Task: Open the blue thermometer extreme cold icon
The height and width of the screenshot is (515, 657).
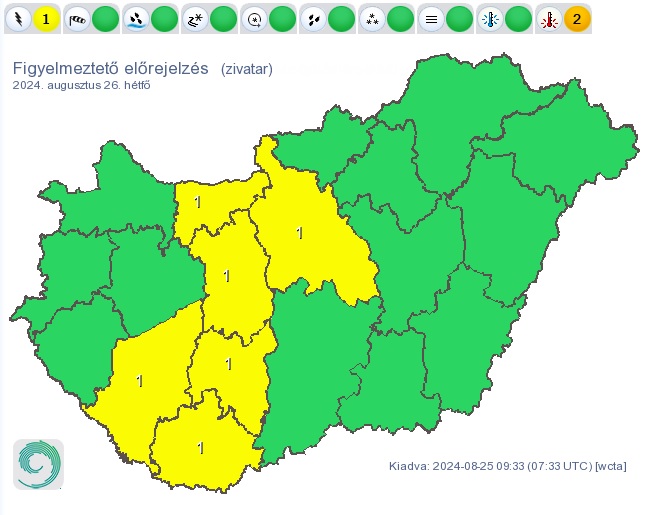Action: (491, 18)
